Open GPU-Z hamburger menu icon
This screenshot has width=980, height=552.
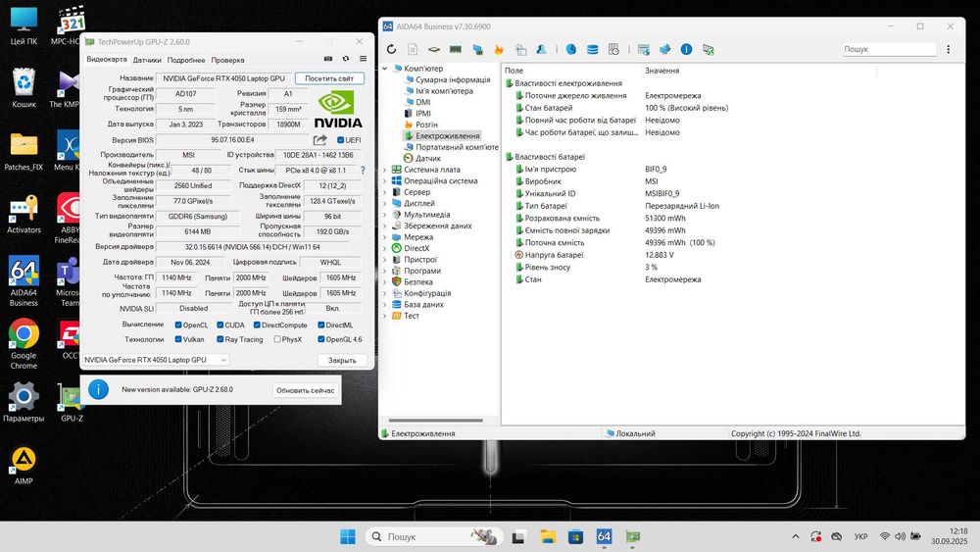tap(363, 59)
